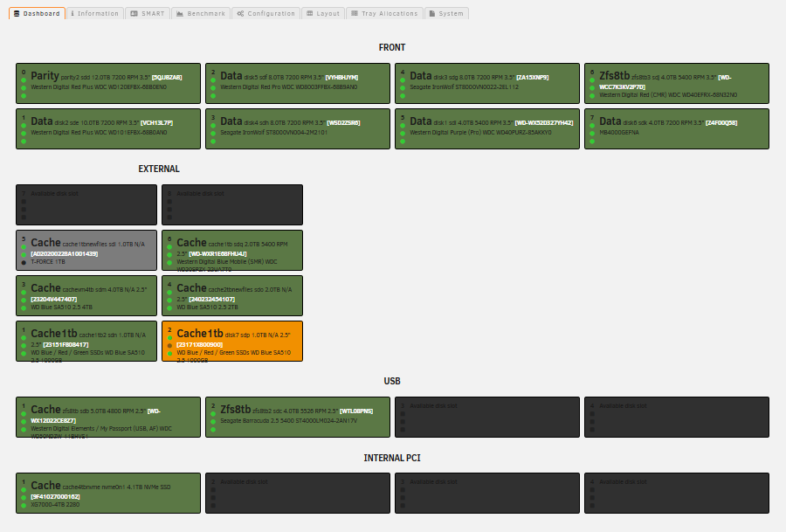Click serial number [VCH13L7P]
Screen dimensions: 786x532
[157, 123]
